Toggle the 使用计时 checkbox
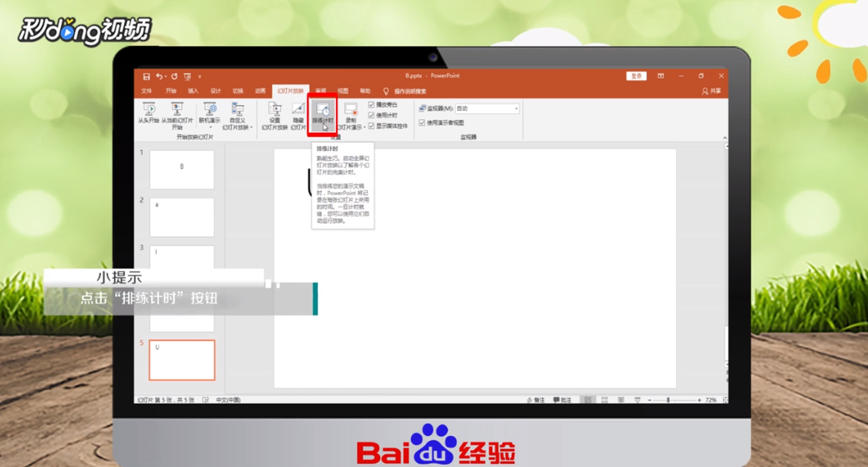 (371, 115)
